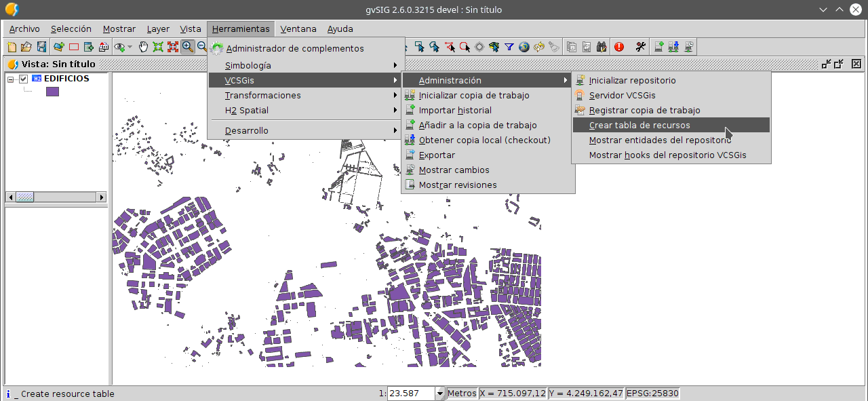Click the select-by-polyline tool icon
Image resolution: width=868 pixels, height=401 pixels.
449,47
